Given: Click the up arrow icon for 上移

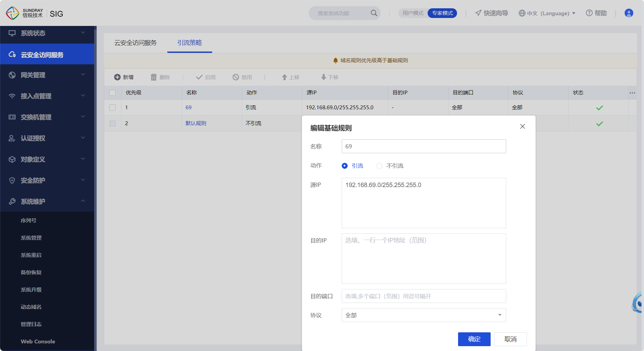Looking at the screenshot, I should [284, 77].
